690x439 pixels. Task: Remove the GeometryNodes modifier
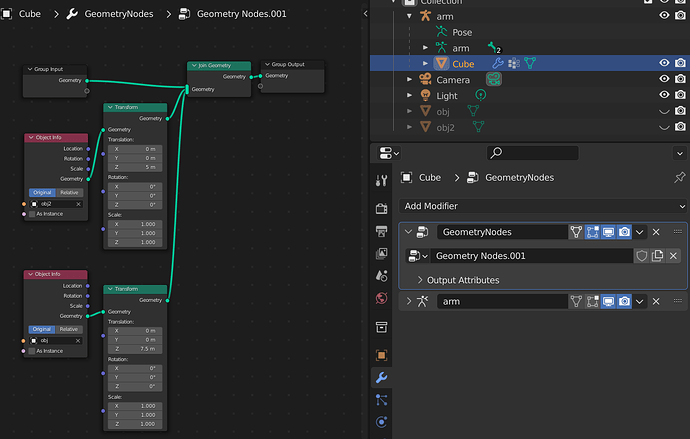tap(656, 232)
